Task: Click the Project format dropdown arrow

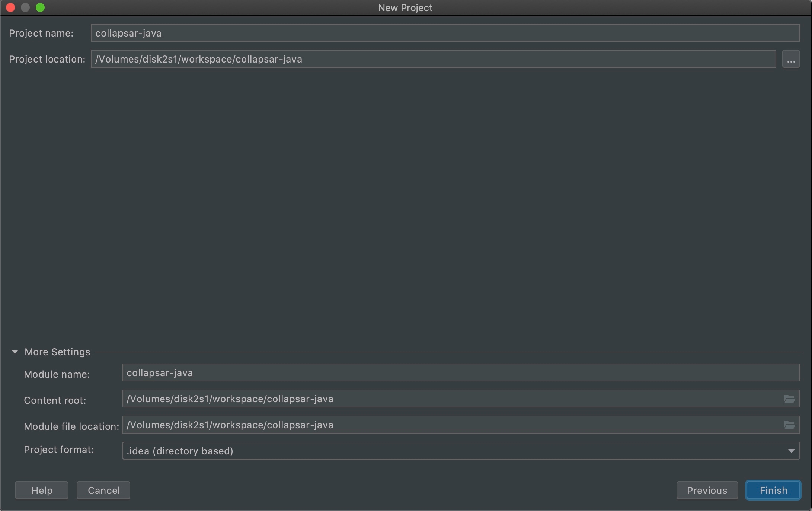Action: [791, 451]
